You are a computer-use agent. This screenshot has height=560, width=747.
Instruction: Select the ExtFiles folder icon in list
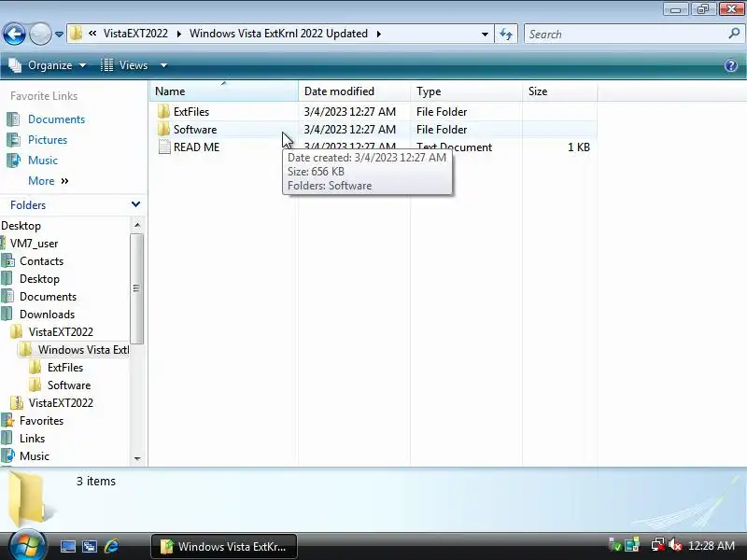click(x=163, y=111)
